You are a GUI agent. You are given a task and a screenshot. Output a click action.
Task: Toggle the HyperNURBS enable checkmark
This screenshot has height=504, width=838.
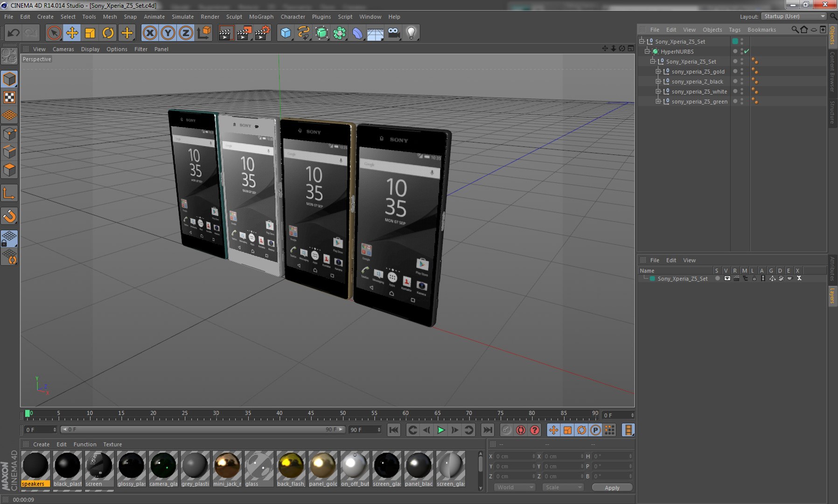coord(747,51)
